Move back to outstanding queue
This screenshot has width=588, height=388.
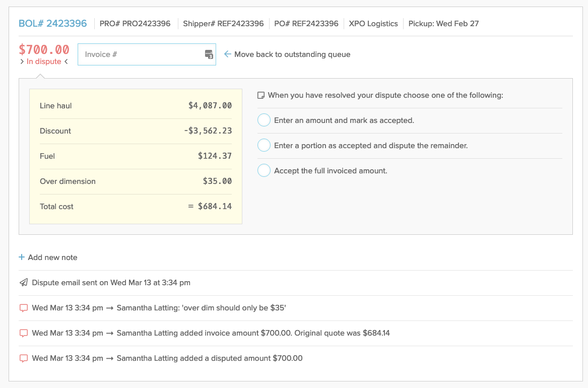(287, 54)
